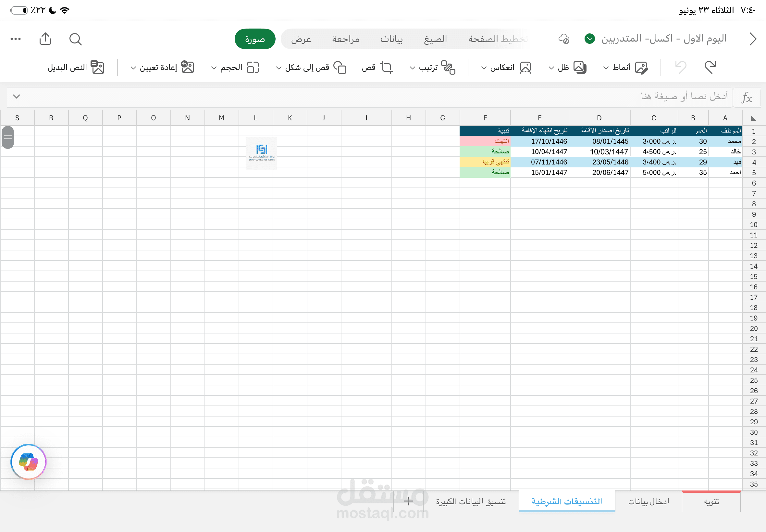Select the crop (قص) tool
The width and height of the screenshot is (766, 532).
coord(377,67)
